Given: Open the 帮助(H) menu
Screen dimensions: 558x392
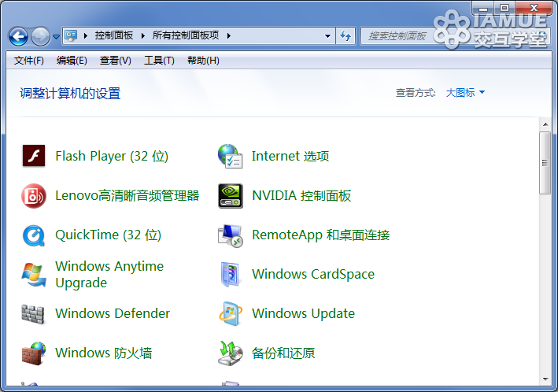Looking at the screenshot, I should tap(203, 61).
